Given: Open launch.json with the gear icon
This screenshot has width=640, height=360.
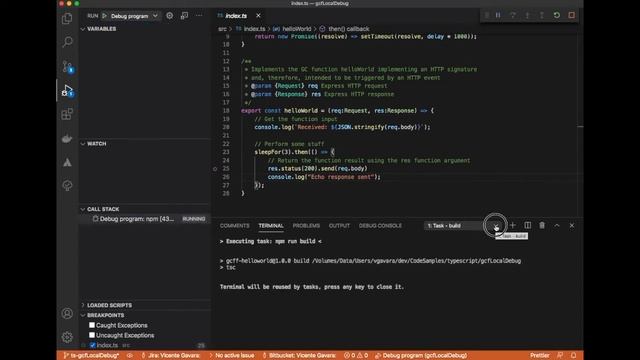Looking at the screenshot, I should pos(169,16).
